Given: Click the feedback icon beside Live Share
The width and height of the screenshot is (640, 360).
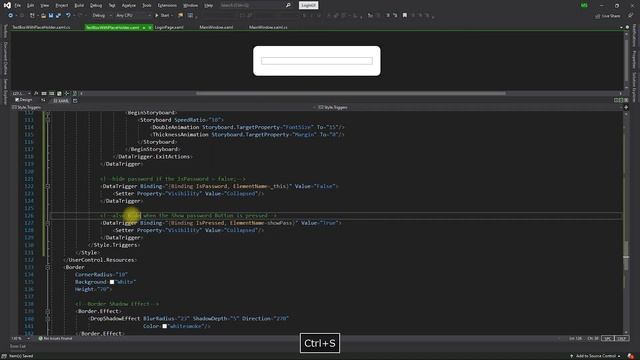Looking at the screenshot, I should coord(631,16).
